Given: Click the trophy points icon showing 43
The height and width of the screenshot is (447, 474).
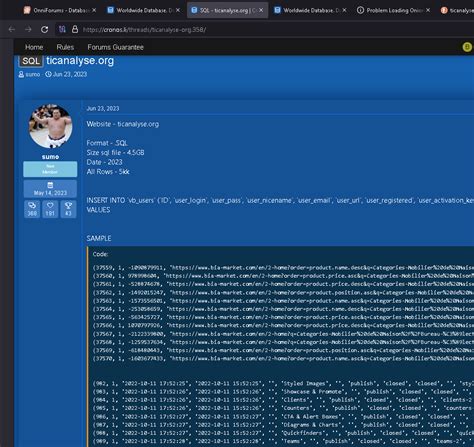Looking at the screenshot, I should point(68,205).
